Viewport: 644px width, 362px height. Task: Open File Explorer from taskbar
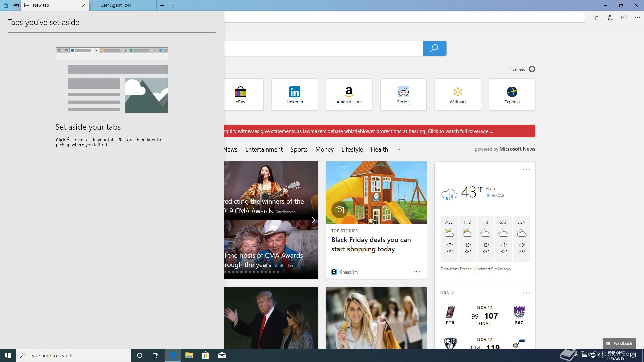click(x=189, y=355)
